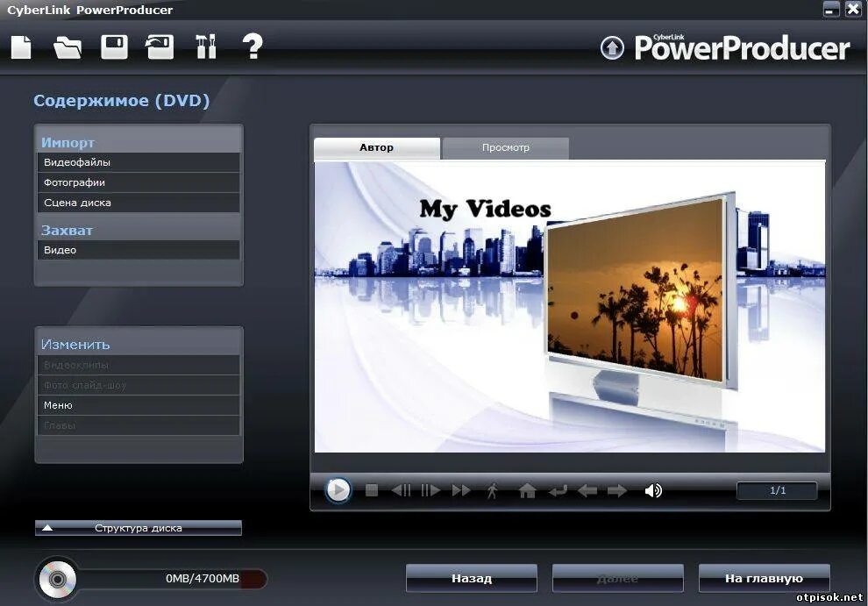Click the greyed-out Фото слайд-шоу entry
The height and width of the screenshot is (606, 868).
point(139,385)
